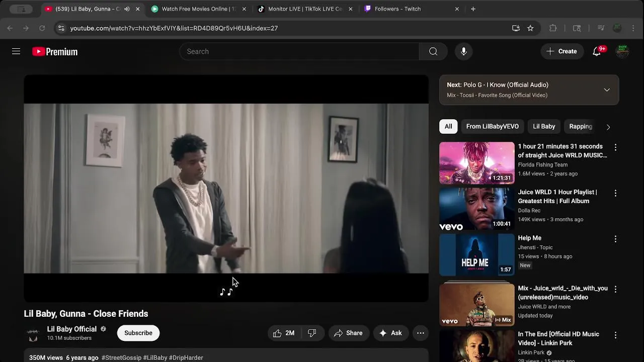Click install app icon in address bar

coord(516,28)
